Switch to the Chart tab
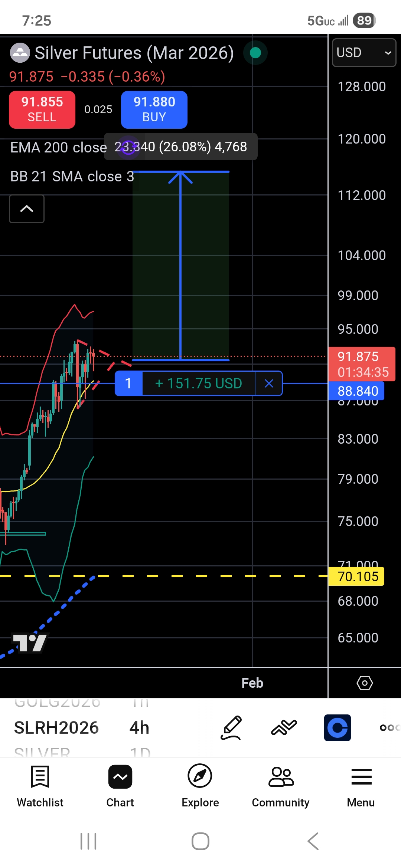This screenshot has width=401, height=868. coord(120,786)
